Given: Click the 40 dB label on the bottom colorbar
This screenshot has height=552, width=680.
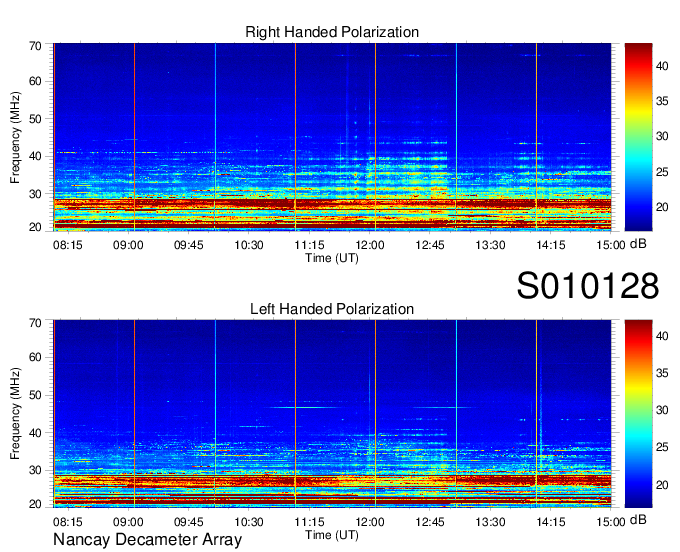Looking at the screenshot, I should tap(662, 336).
